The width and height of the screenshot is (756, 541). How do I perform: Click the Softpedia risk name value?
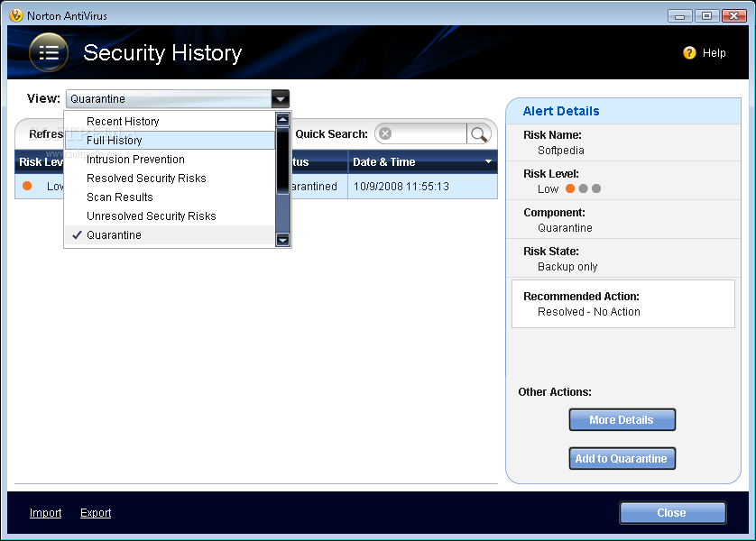coord(561,151)
